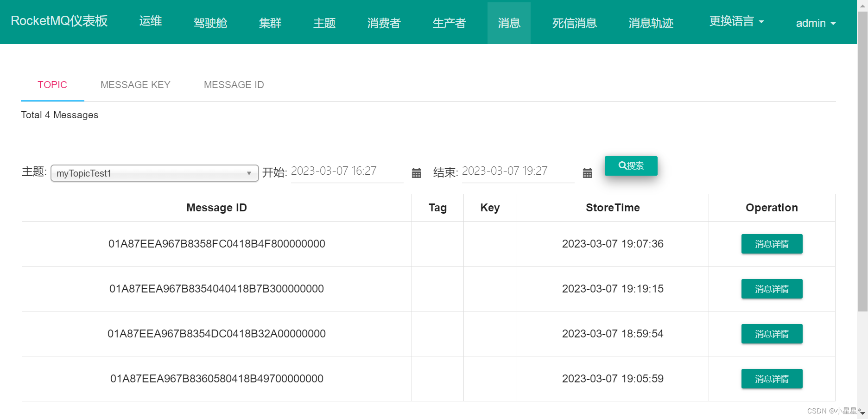This screenshot has height=419, width=868.
Task: Click the end time input field
Action: tap(518, 171)
